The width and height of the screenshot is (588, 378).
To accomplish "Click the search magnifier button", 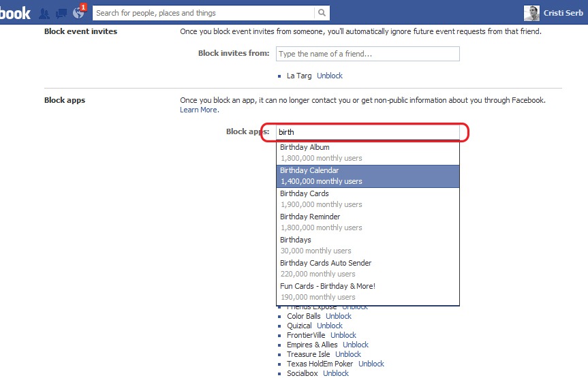I will pos(322,13).
